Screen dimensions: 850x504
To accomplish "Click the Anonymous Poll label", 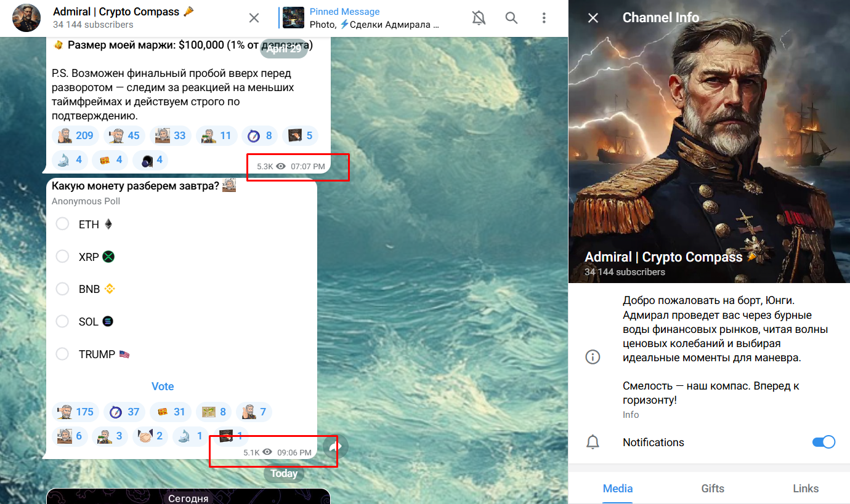I will (x=86, y=201).
